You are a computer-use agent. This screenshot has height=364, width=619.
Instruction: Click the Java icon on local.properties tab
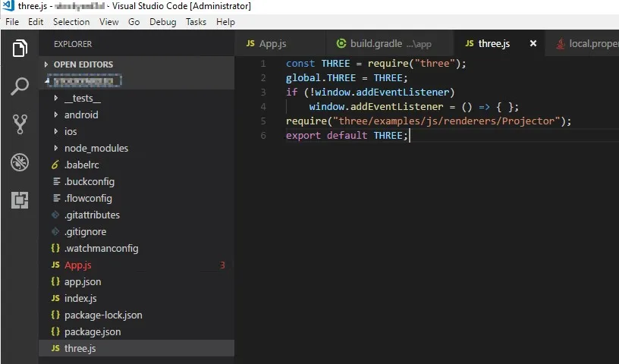click(560, 43)
